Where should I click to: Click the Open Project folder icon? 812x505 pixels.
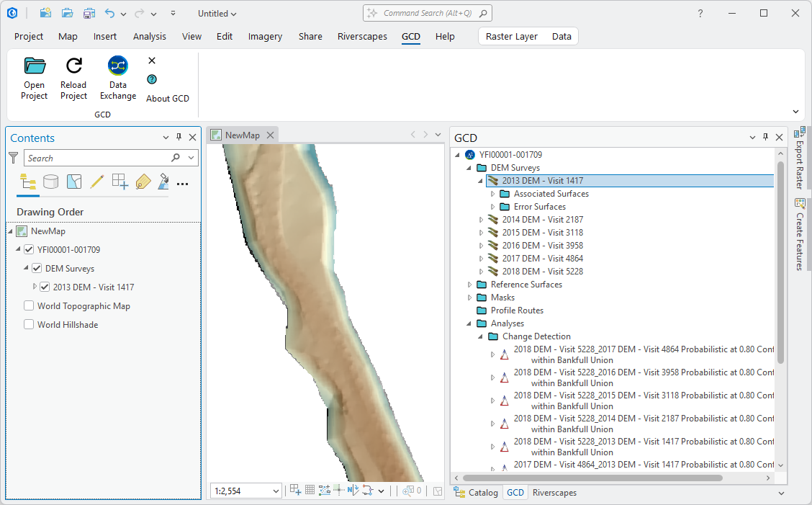[34, 66]
